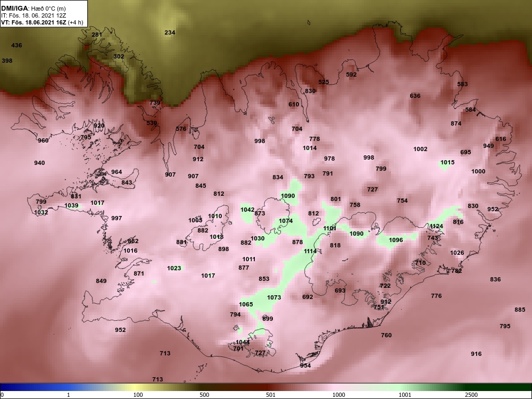Click map value 592
Image resolution: width=532 pixels, height=399 pixels.
pyautogui.click(x=351, y=74)
